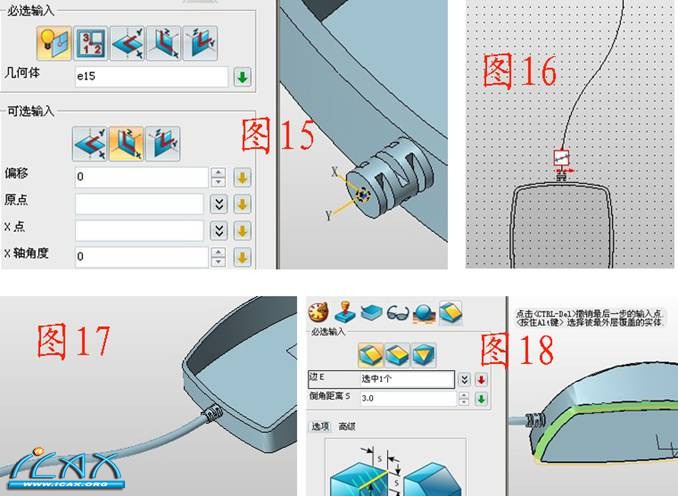Click the chamfer preview illustration with S dimensions
The height and width of the screenshot is (496, 678).
point(395,467)
